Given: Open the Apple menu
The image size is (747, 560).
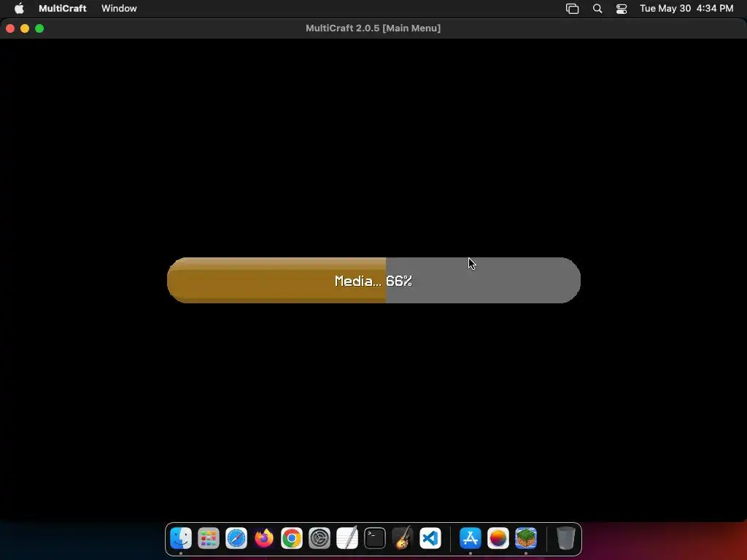Looking at the screenshot, I should [x=19, y=8].
